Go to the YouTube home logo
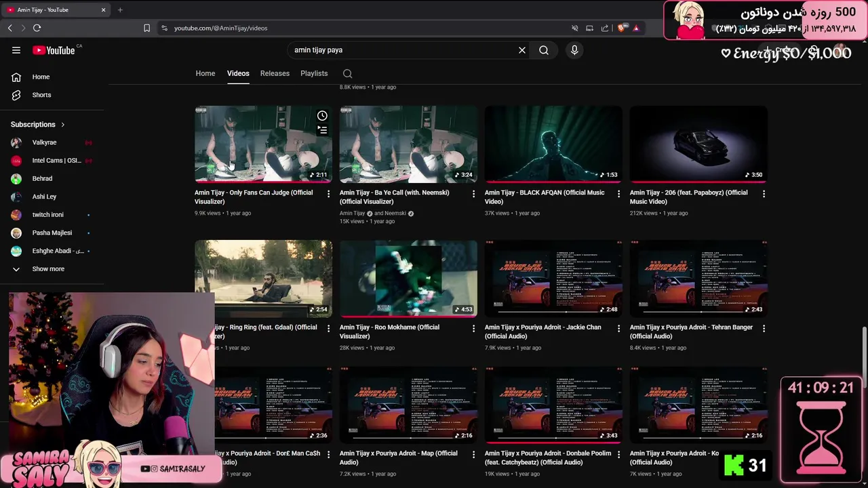 coord(54,50)
